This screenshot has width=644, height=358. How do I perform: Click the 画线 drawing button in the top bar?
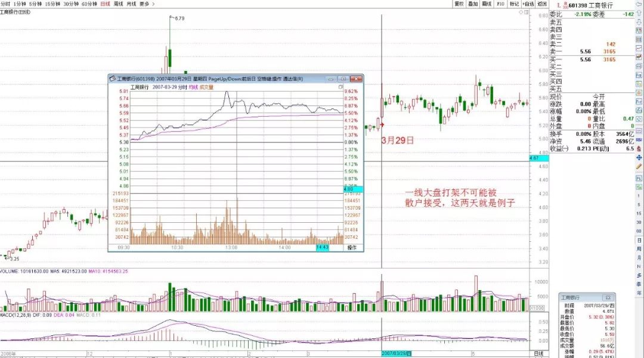pos(487,4)
